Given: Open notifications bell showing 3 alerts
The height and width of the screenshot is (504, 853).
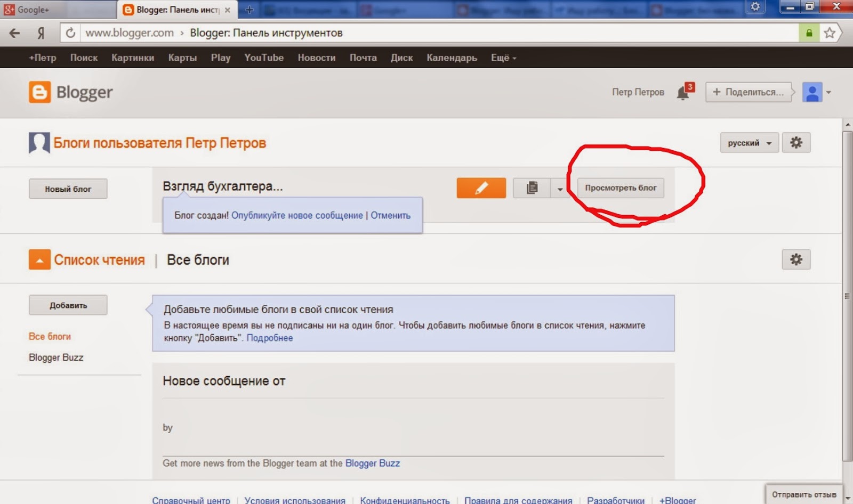Looking at the screenshot, I should click(x=685, y=92).
